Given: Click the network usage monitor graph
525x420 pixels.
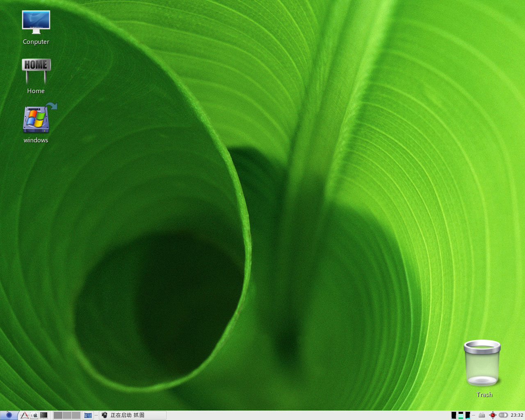Looking at the screenshot, I should click(x=468, y=415).
